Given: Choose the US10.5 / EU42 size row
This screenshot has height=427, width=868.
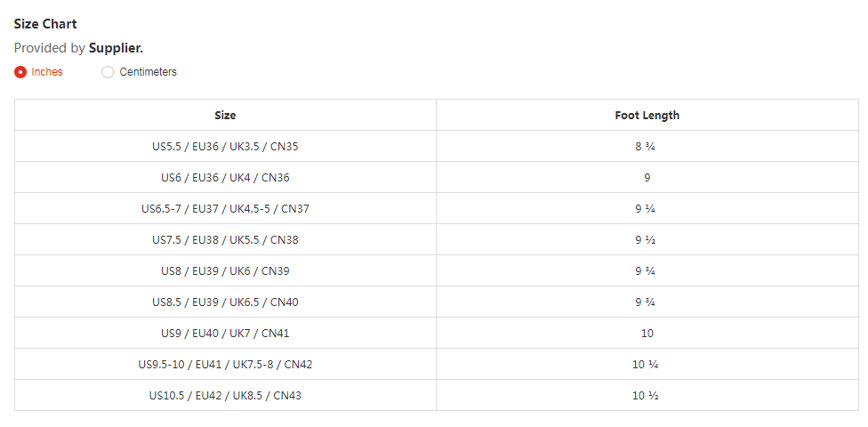Looking at the screenshot, I should pos(225,396).
